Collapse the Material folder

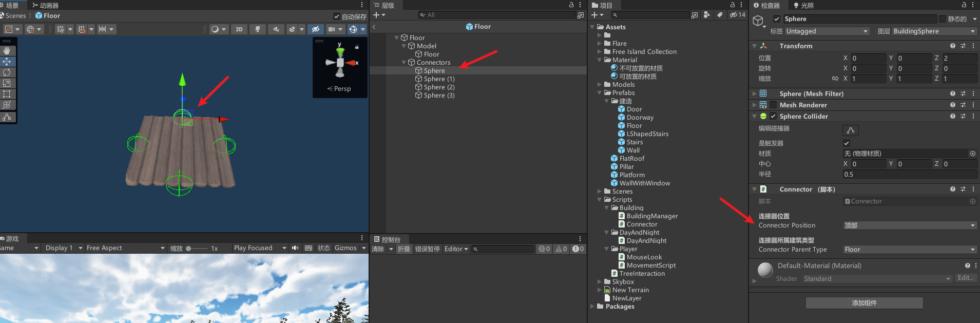click(x=599, y=60)
